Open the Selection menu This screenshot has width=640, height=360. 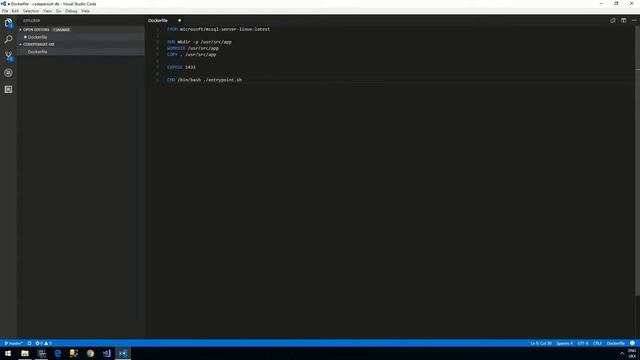click(x=31, y=11)
